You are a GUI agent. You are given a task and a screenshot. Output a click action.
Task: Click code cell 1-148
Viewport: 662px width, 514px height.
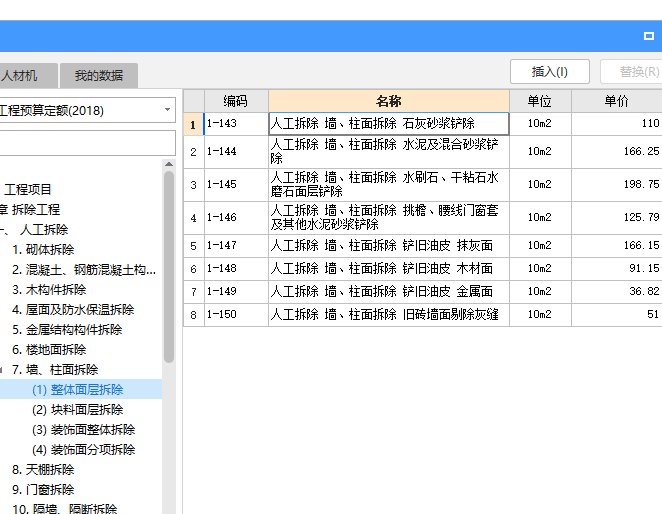(x=236, y=269)
